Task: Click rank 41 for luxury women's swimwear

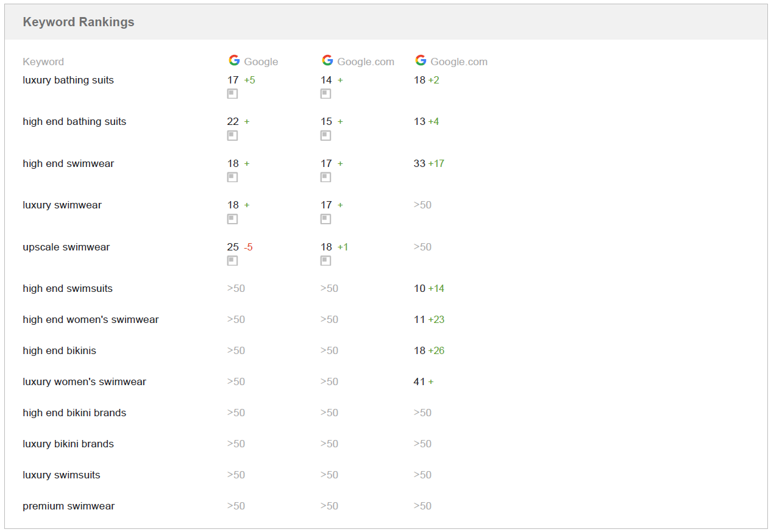Action: (419, 382)
